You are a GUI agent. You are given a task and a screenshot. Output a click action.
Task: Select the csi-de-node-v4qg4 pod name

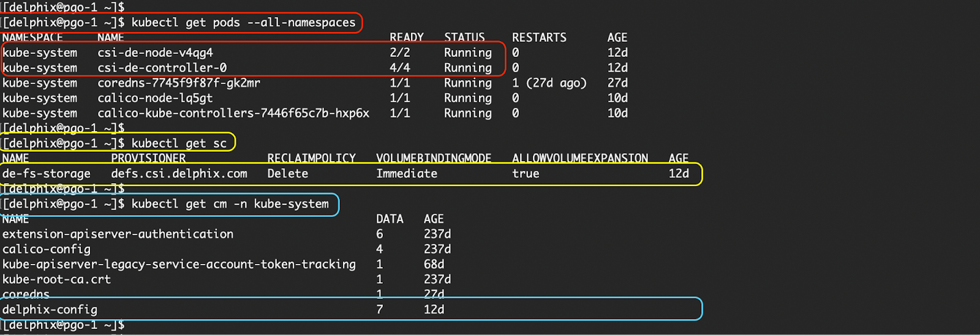(x=156, y=53)
